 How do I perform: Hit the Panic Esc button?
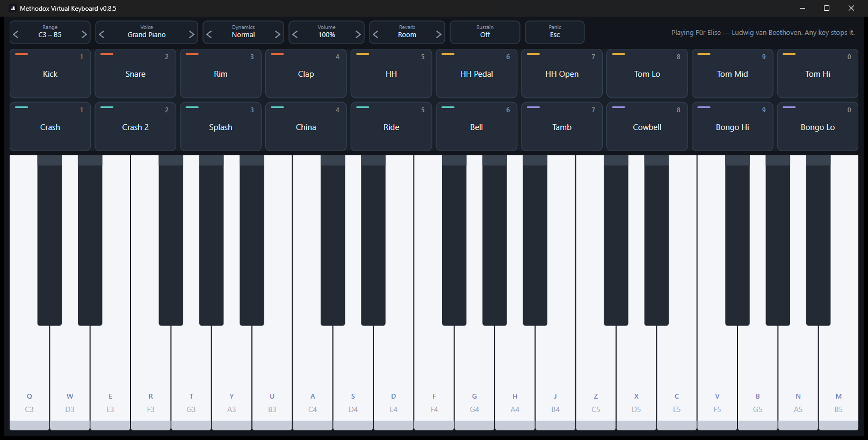(555, 32)
